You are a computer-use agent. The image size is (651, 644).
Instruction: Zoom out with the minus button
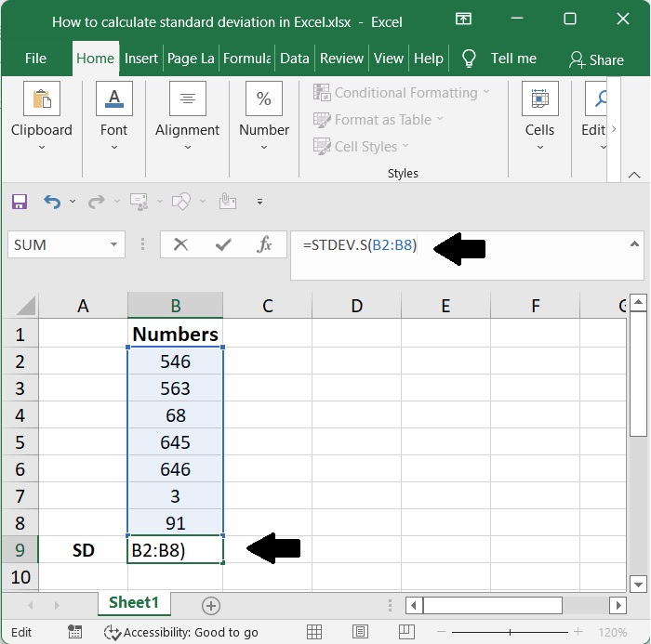tap(442, 632)
